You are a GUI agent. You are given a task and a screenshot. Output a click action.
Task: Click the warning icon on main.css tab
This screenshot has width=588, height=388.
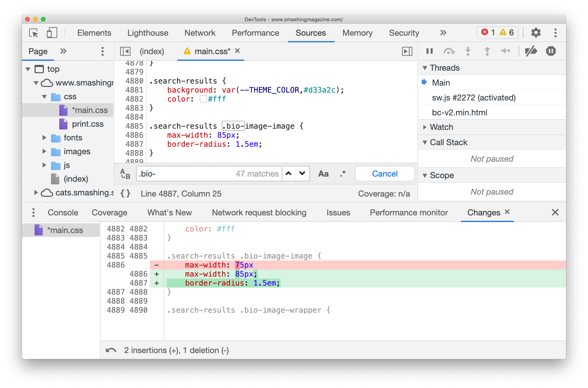tap(187, 51)
